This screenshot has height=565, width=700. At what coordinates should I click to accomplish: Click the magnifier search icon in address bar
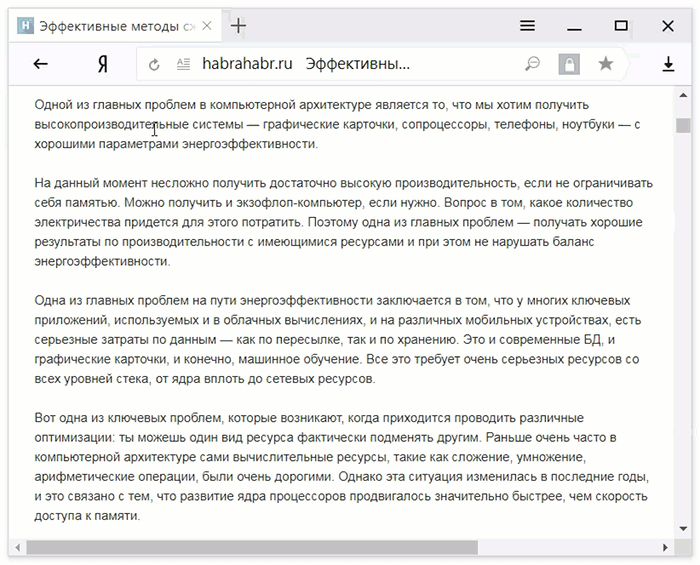pyautogui.click(x=532, y=64)
